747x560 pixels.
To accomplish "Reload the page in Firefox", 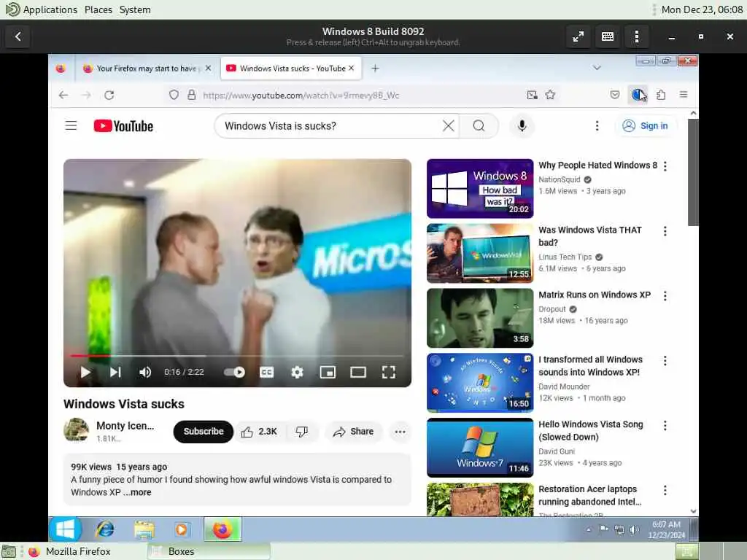I will point(109,95).
